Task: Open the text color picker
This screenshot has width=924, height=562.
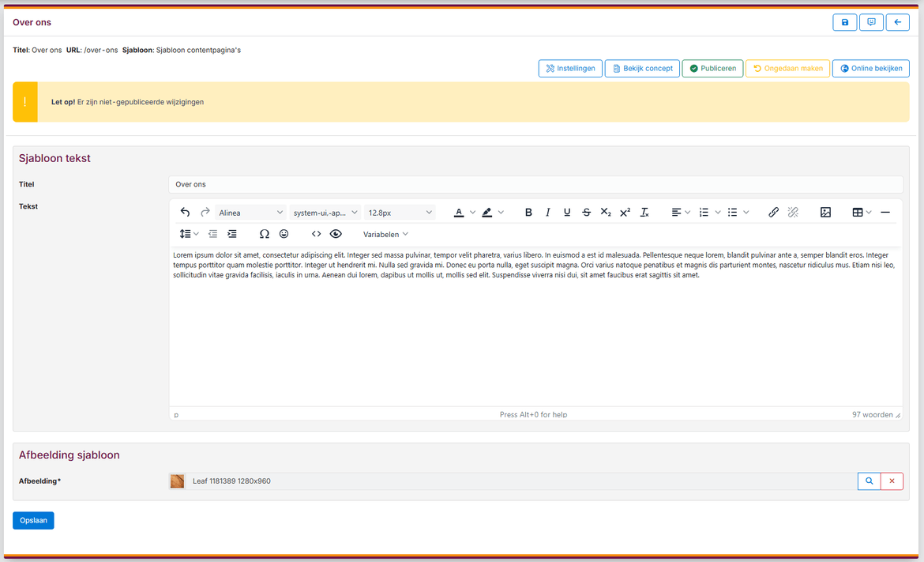Action: (x=459, y=213)
